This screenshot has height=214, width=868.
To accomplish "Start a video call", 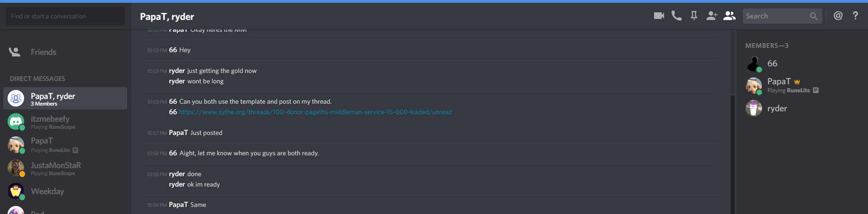I will pyautogui.click(x=659, y=16).
